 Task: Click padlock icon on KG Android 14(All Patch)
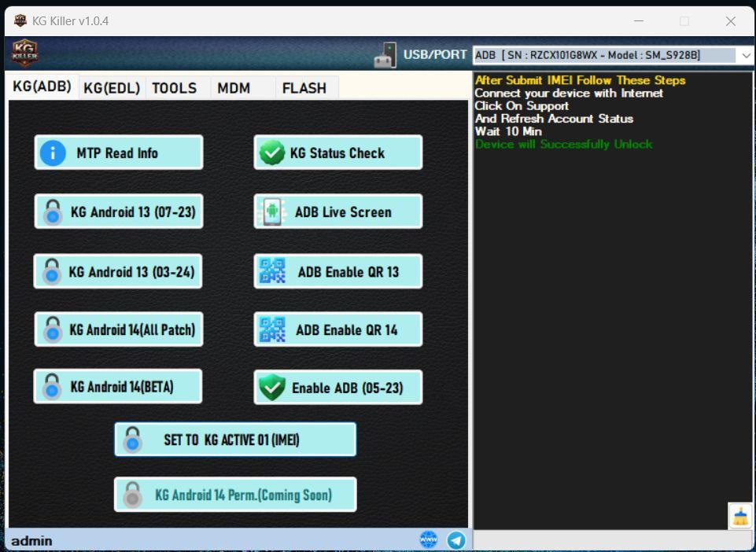pos(53,330)
